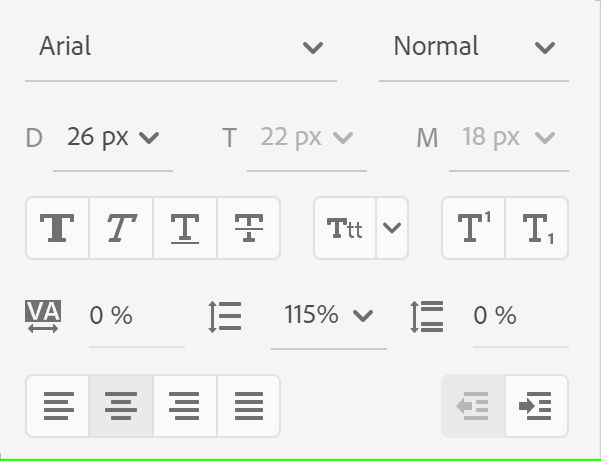Align text to the right
The width and height of the screenshot is (601, 461).
point(185,406)
